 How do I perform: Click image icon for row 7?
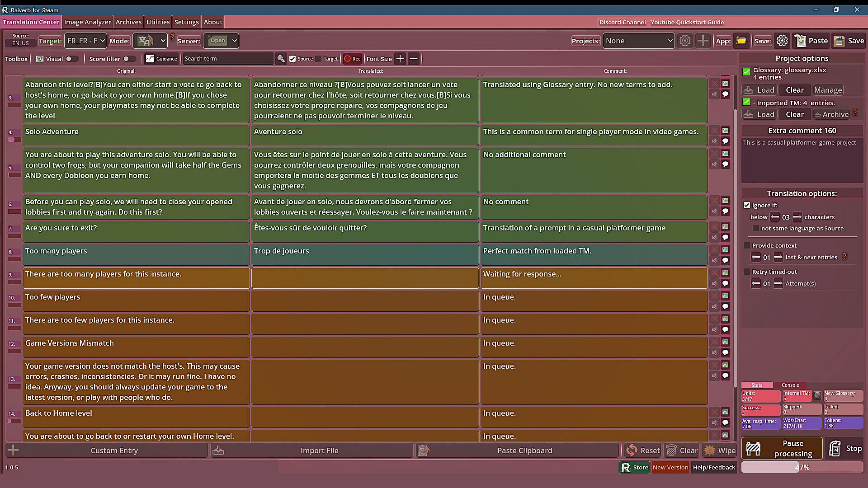725,227
